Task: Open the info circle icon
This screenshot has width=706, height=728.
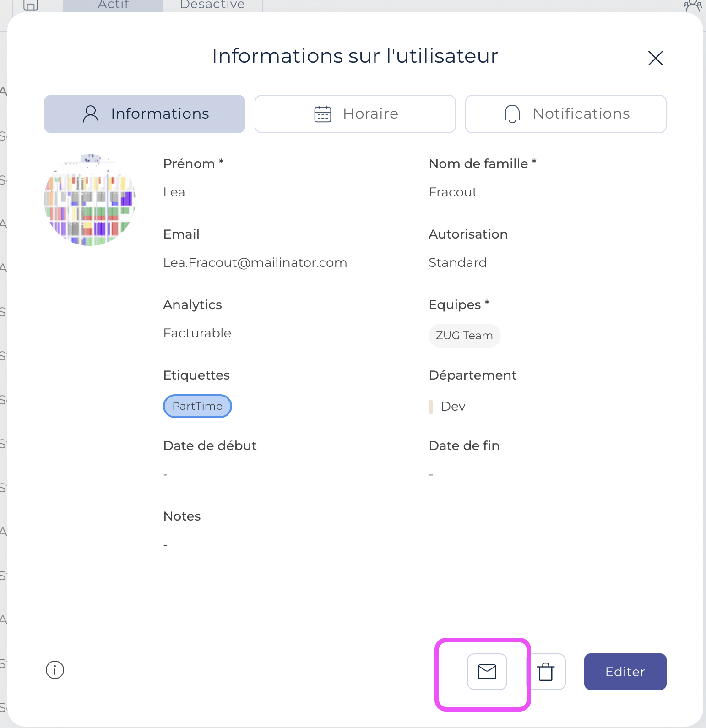Action: pos(55,670)
